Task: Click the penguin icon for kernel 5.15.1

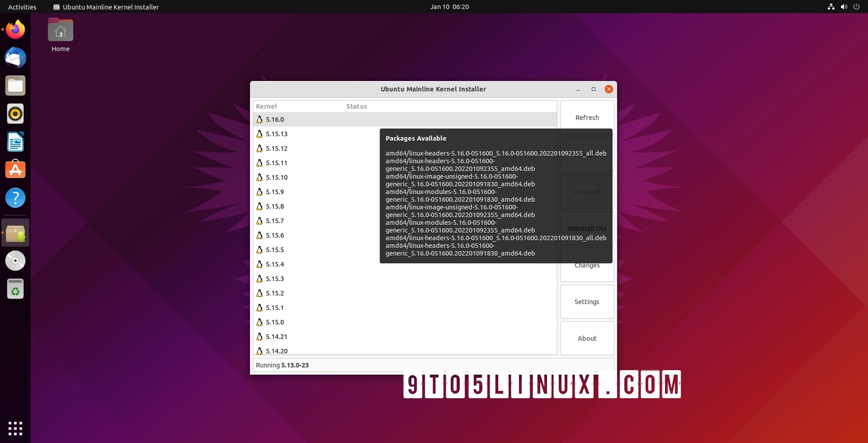Action: [x=259, y=308]
